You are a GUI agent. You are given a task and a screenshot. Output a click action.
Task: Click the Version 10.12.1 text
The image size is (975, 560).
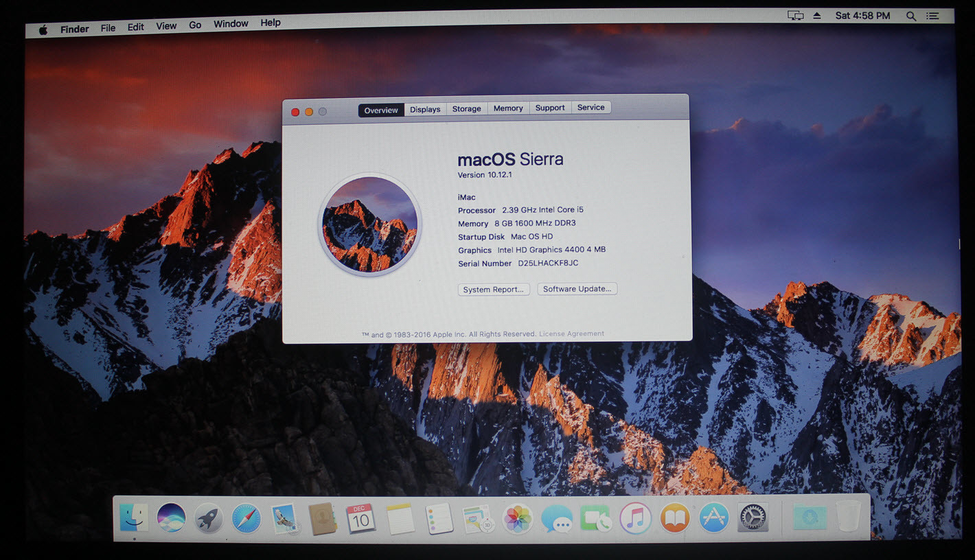click(x=485, y=175)
